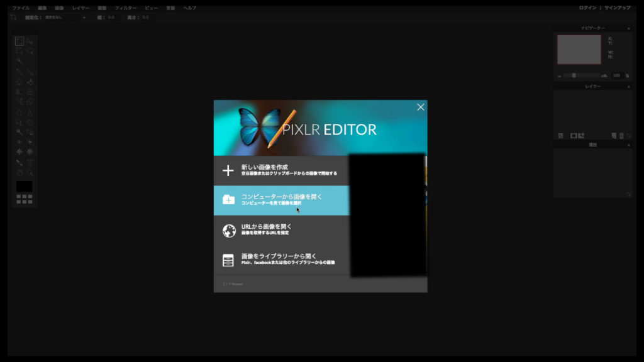The height and width of the screenshot is (362, 644).
Task: Open the crop constraint dropdown
Action: pyautogui.click(x=65, y=18)
